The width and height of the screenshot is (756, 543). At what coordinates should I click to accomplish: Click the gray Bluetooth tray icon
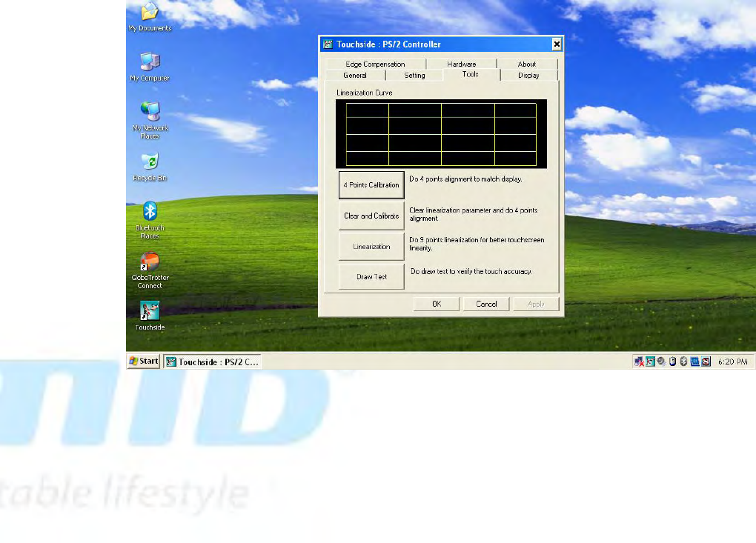point(683,362)
